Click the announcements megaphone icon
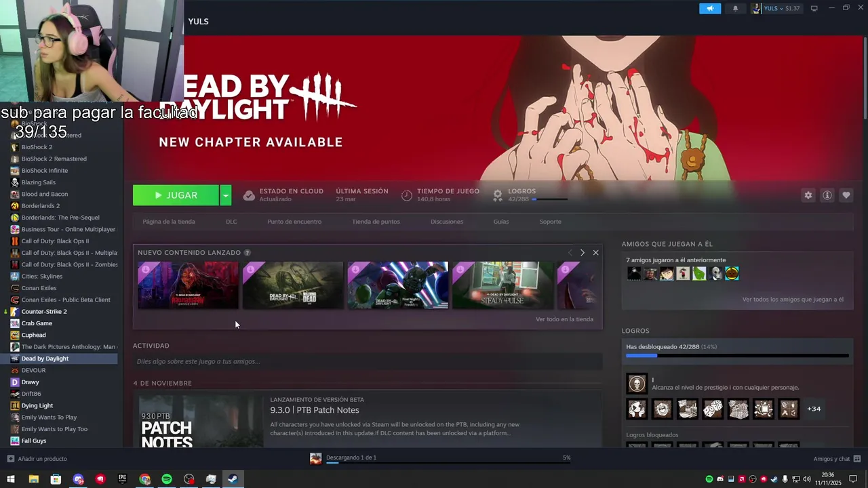The width and height of the screenshot is (868, 488). pos(710,8)
